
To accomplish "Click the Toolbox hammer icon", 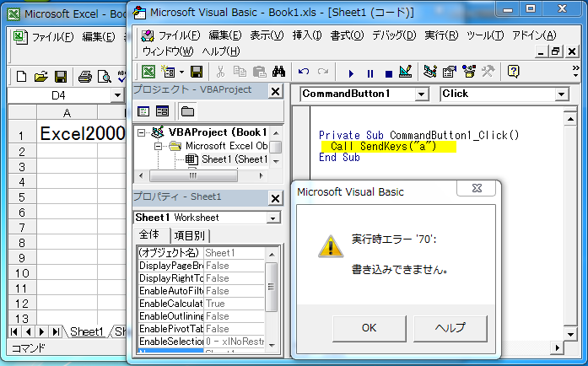I will pyautogui.click(x=488, y=71).
